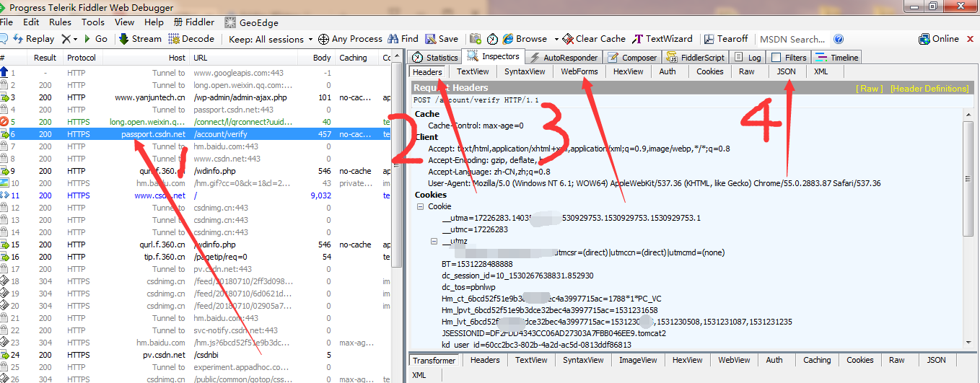The width and height of the screenshot is (980, 383).
Task: Open the TextWizard tool
Action: [x=638, y=39]
